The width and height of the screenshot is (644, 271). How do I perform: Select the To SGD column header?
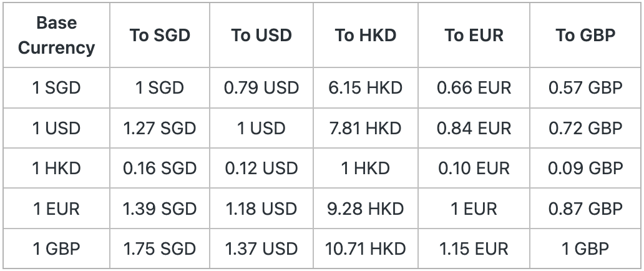coord(160,35)
